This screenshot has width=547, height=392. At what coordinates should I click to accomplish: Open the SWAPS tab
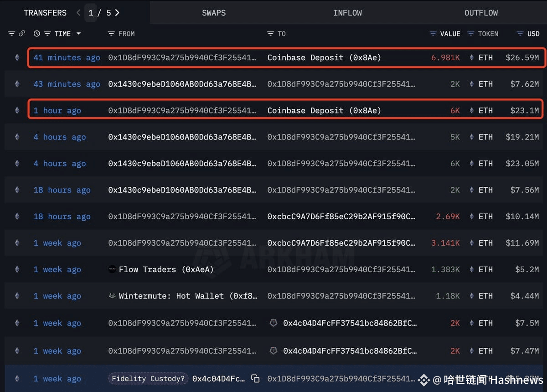[214, 13]
